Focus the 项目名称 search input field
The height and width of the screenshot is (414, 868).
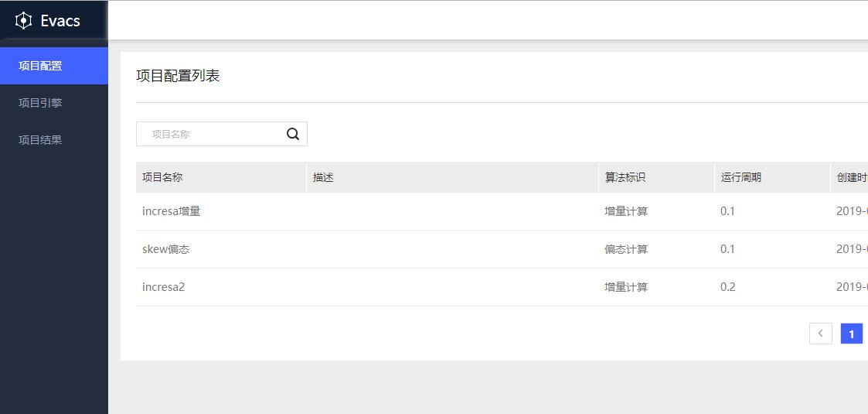tap(210, 134)
